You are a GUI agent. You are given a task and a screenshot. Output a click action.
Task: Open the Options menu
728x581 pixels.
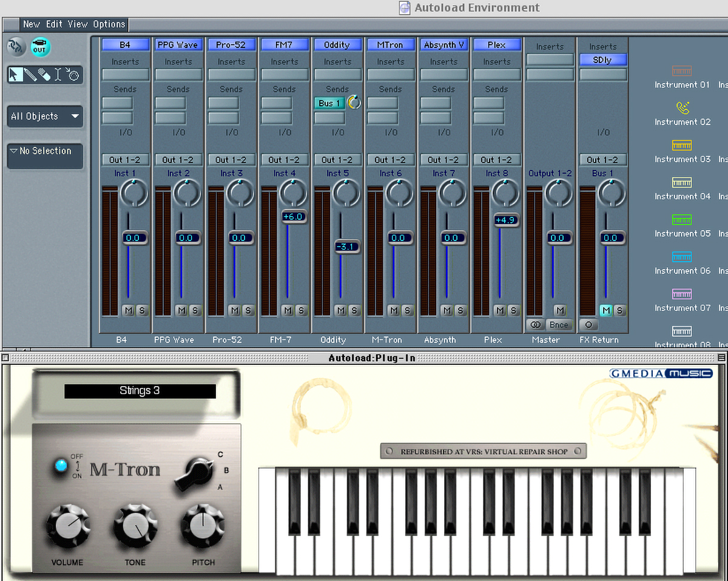109,24
